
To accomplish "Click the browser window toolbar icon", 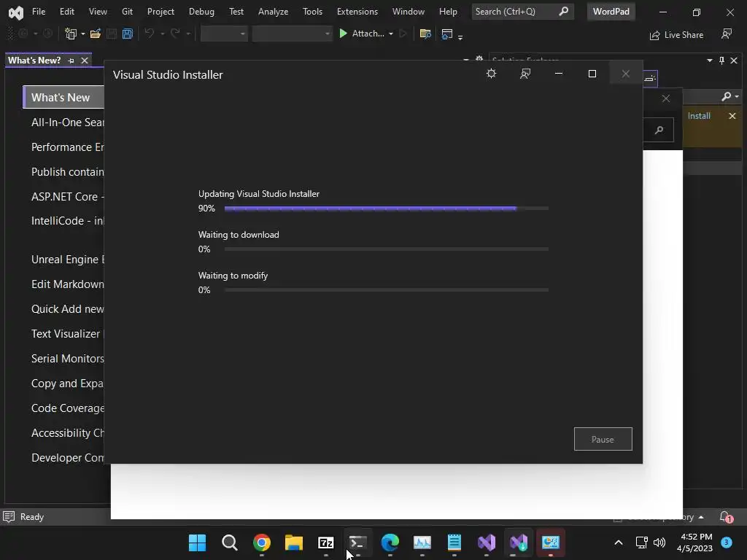I will pos(447,34).
